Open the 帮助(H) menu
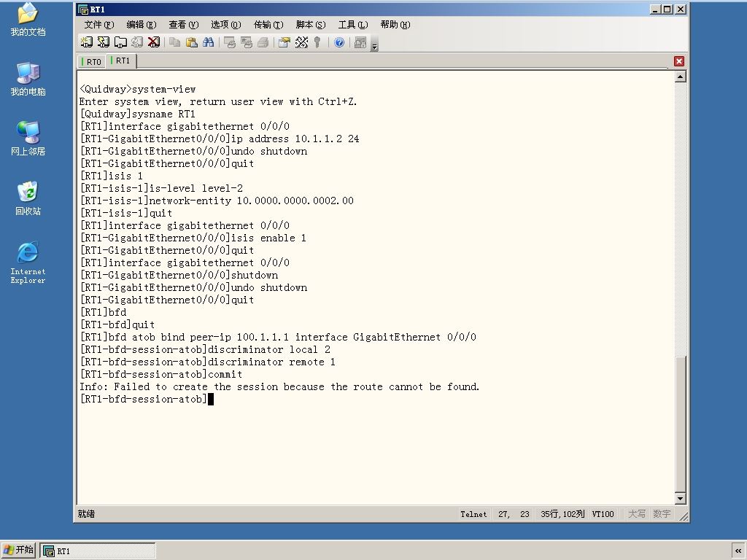 coord(395,25)
